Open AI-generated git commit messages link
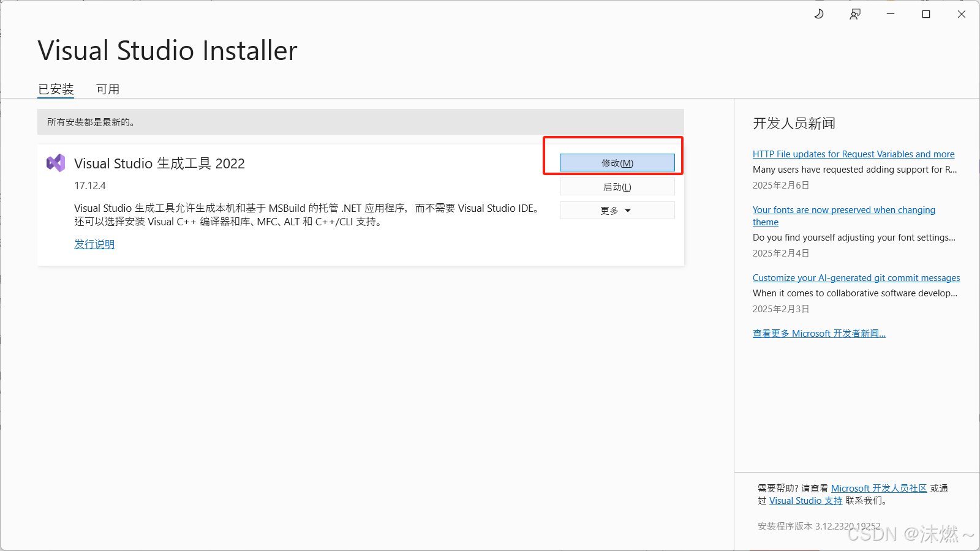This screenshot has width=980, height=551. (x=856, y=278)
